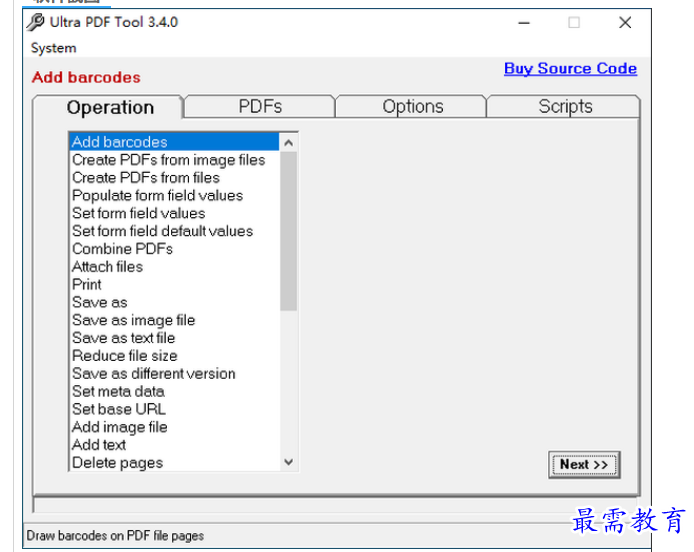694x552 pixels.
Task: Open the Scripts tab
Action: tap(565, 106)
